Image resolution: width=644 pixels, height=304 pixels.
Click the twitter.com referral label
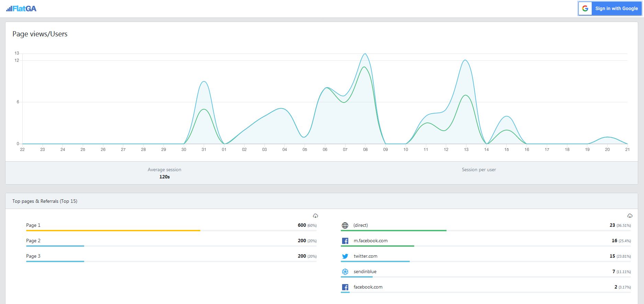click(x=365, y=256)
